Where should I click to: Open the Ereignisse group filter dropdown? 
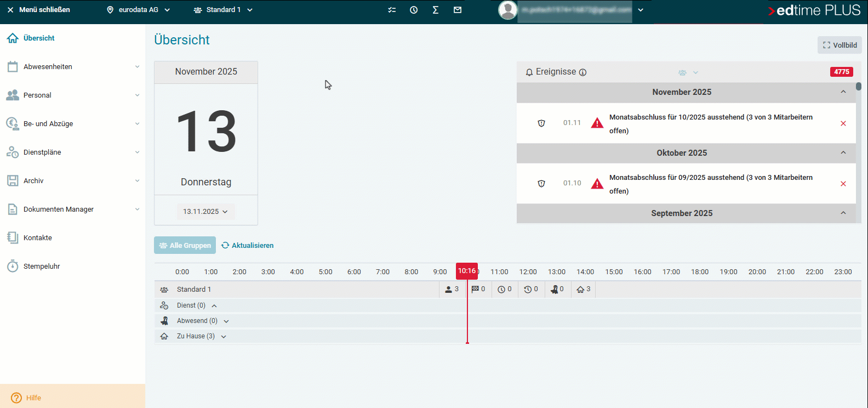[688, 72]
